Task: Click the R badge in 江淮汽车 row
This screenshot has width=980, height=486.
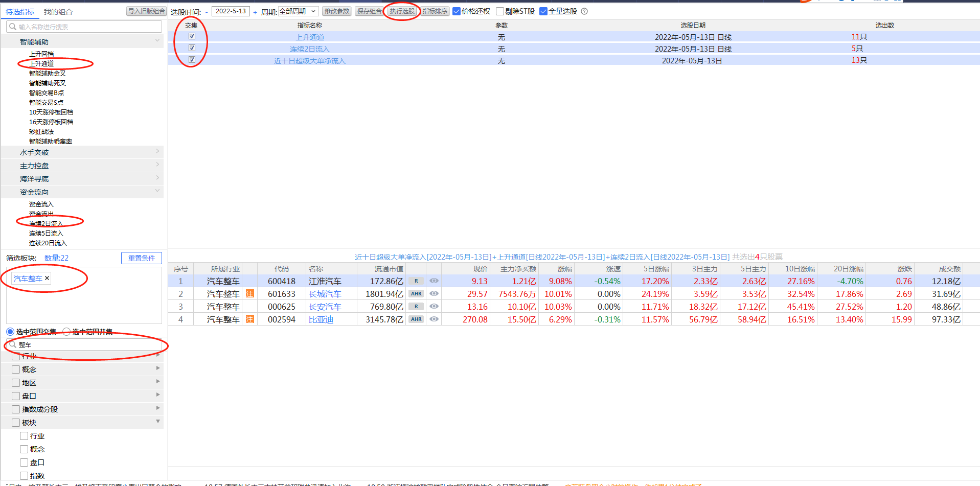Action: pos(416,281)
